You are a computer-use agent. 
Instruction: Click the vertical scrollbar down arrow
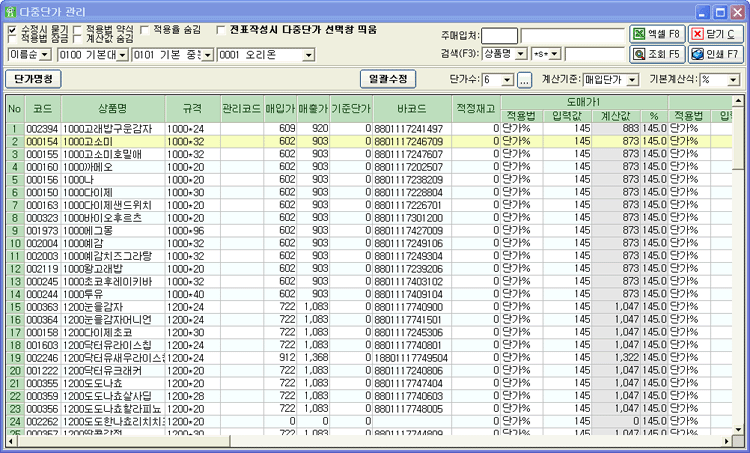click(x=738, y=429)
